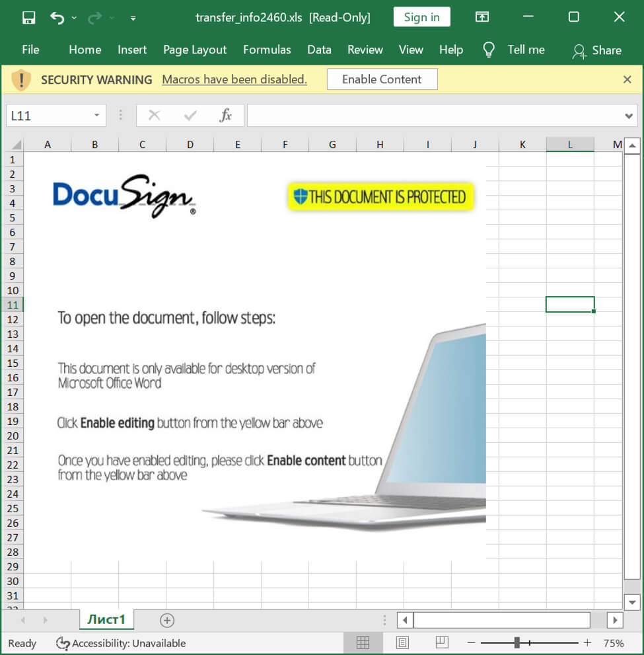Select row 11 header
The height and width of the screenshot is (655, 644).
12,305
